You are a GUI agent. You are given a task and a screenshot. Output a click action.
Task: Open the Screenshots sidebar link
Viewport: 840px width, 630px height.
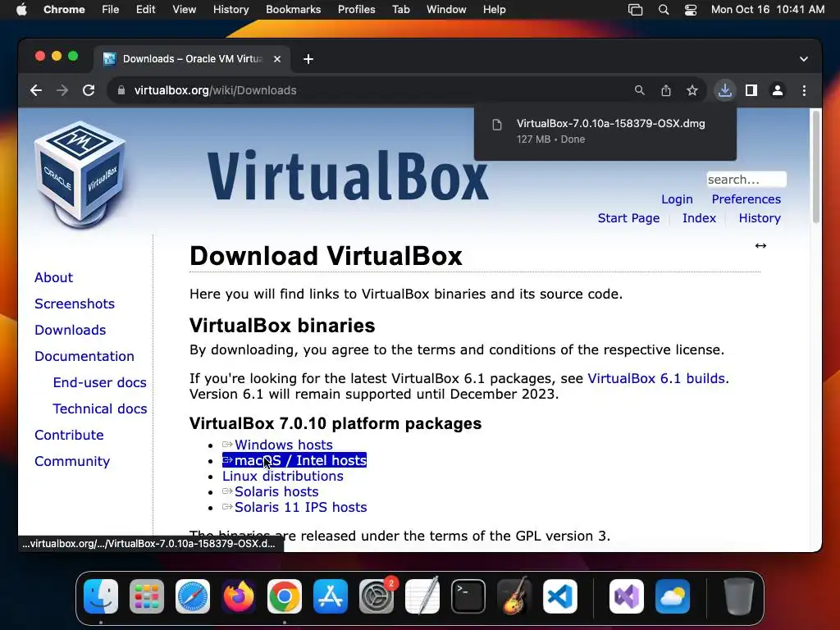point(75,304)
